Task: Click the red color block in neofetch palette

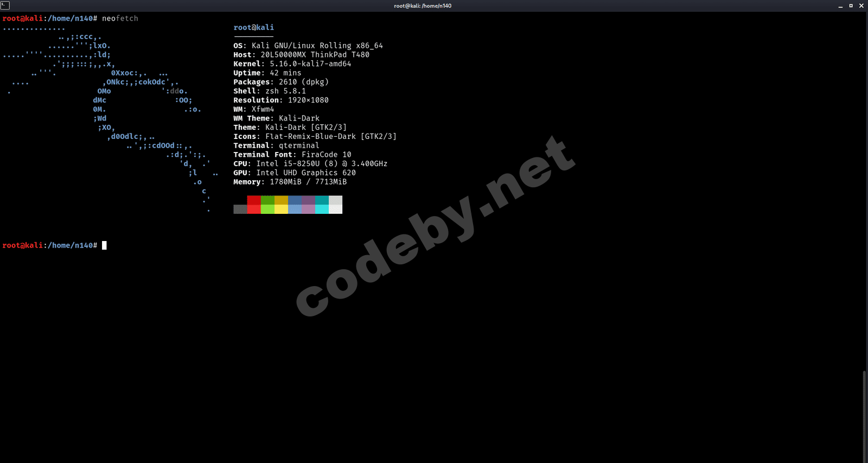Action: tap(254, 205)
